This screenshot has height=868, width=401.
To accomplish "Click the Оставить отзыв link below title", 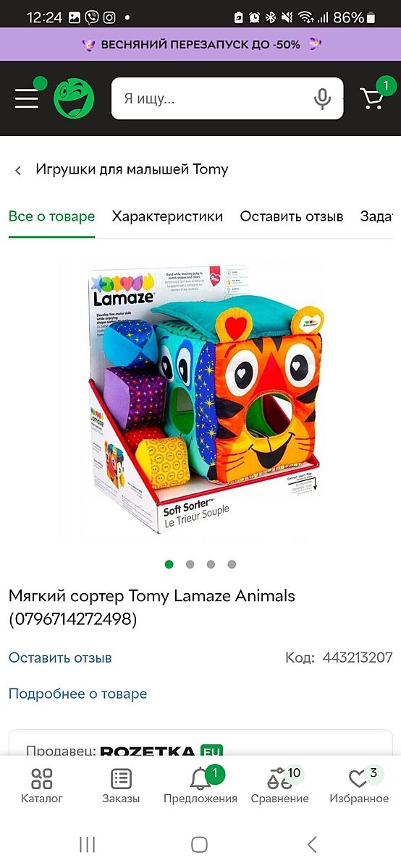I will tap(60, 658).
